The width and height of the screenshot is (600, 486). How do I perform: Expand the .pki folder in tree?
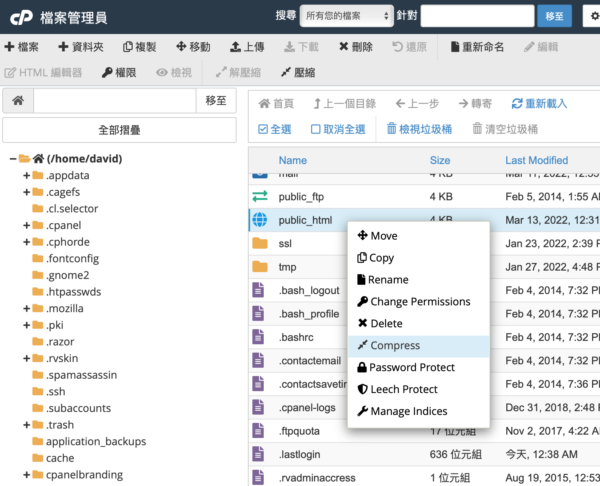(x=26, y=325)
